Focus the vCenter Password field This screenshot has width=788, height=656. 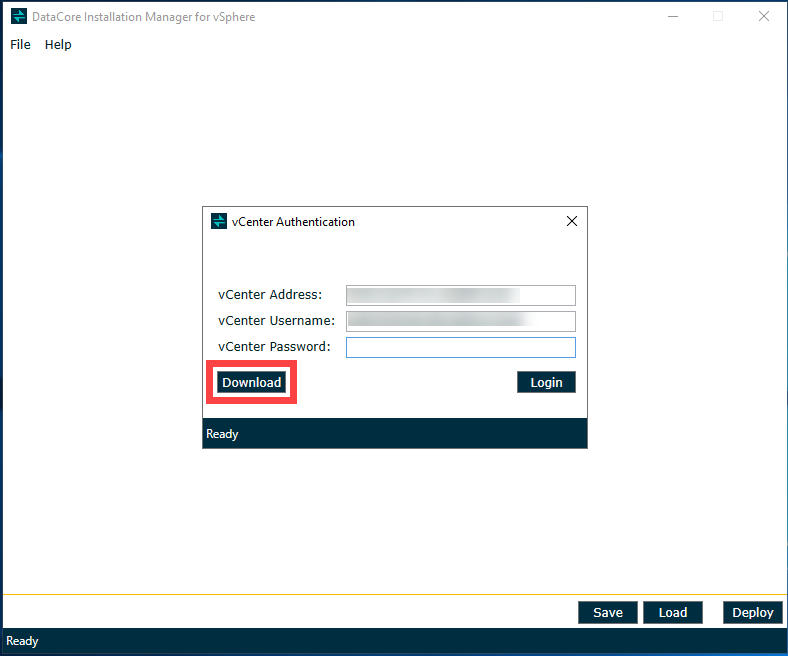coord(460,347)
